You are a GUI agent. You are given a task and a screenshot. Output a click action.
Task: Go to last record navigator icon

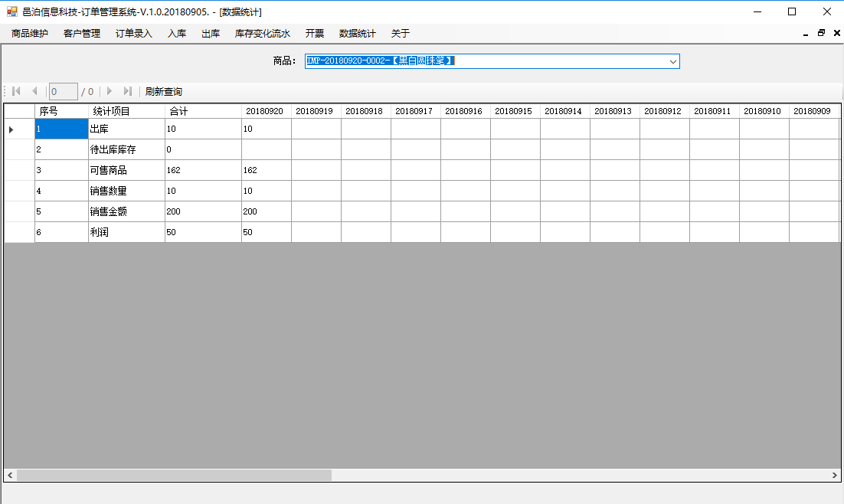point(128,91)
